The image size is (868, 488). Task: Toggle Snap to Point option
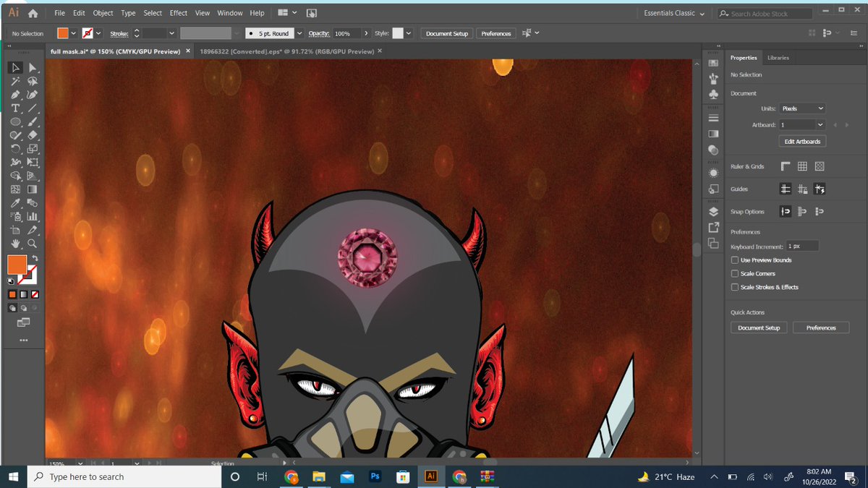[786, 212]
